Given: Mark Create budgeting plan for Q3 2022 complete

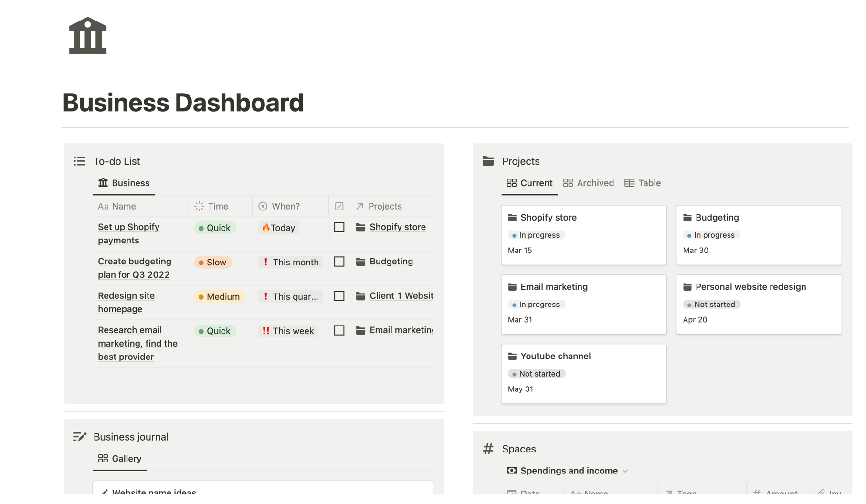Looking at the screenshot, I should coord(339,262).
